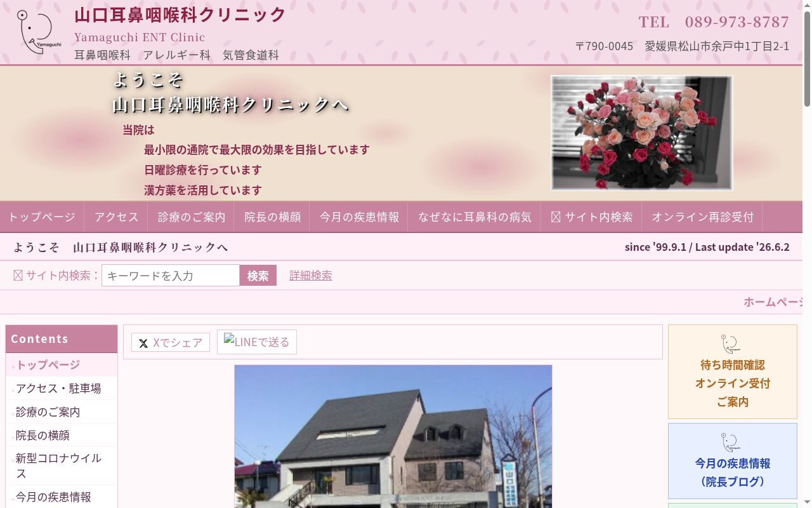Screen dimensions: 812x508
Task: Click the TEL 089-973-8787 phone number
Action: pyautogui.click(x=714, y=22)
